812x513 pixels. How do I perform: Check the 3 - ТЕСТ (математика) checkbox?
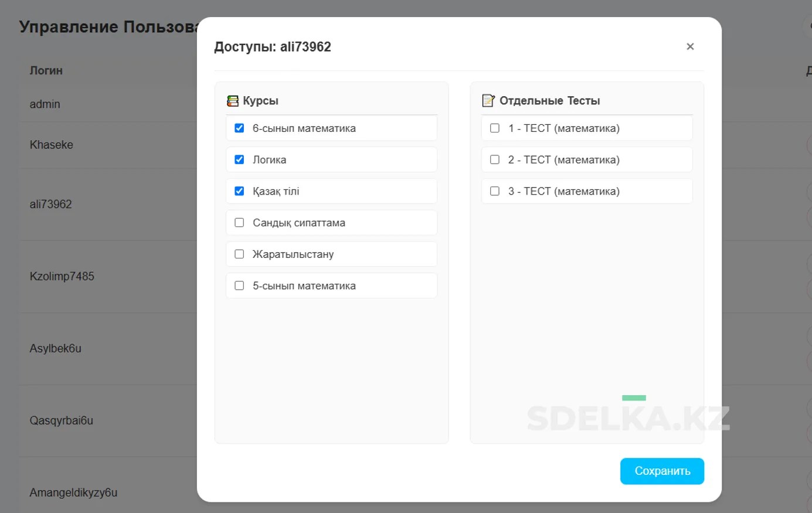495,191
